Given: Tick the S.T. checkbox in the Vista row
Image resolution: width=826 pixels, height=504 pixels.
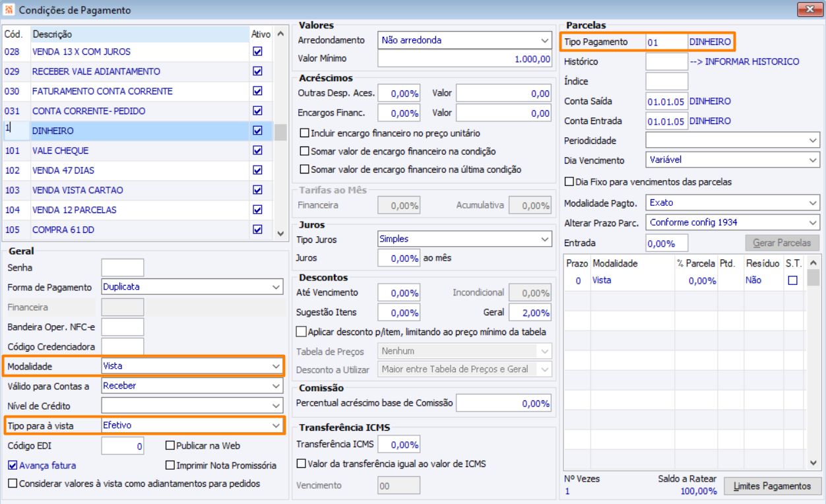Looking at the screenshot, I should (793, 280).
